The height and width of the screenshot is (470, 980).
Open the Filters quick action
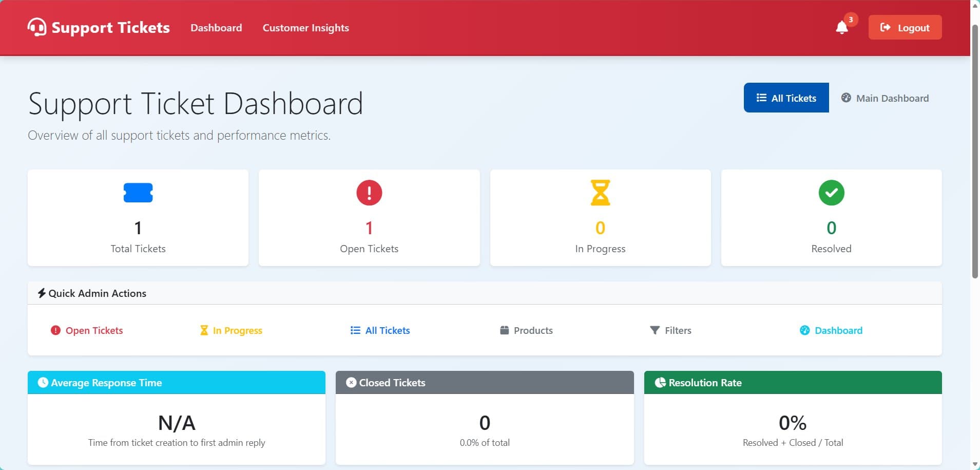coord(670,330)
